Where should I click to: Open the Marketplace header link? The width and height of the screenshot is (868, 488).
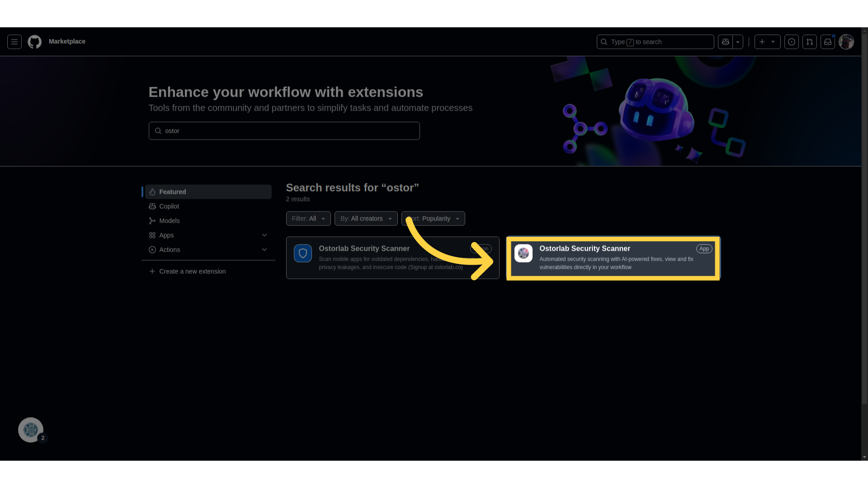67,41
